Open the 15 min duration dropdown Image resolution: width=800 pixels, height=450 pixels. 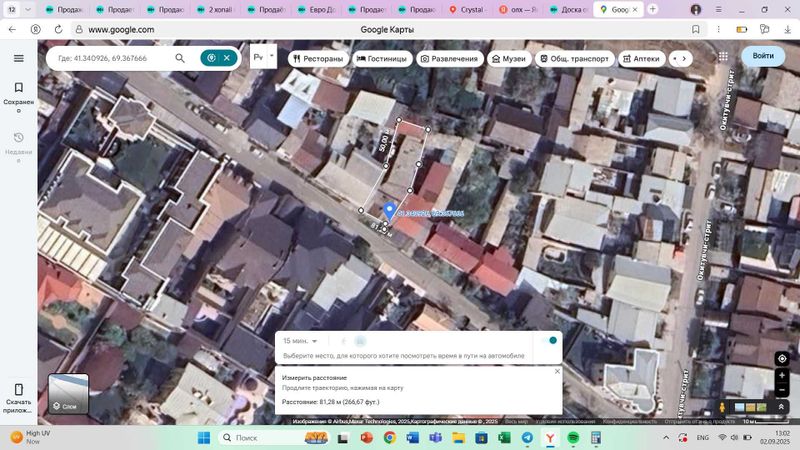[300, 341]
